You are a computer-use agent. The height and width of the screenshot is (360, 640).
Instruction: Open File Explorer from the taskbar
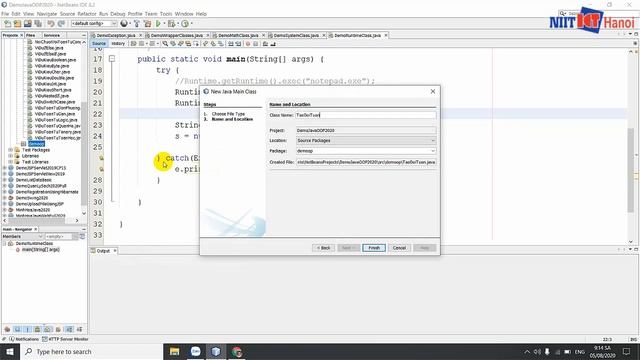pyautogui.click(x=175, y=351)
